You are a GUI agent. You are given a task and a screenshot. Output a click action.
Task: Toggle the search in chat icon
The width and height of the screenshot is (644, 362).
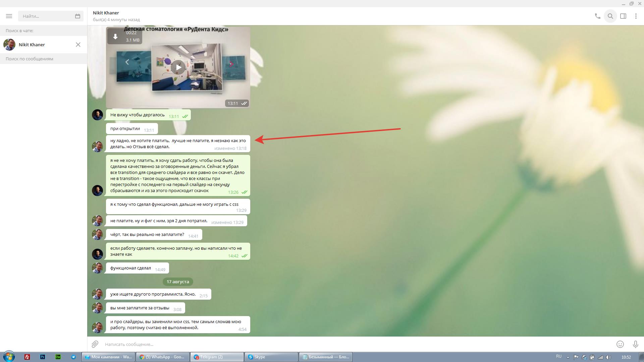pyautogui.click(x=610, y=16)
